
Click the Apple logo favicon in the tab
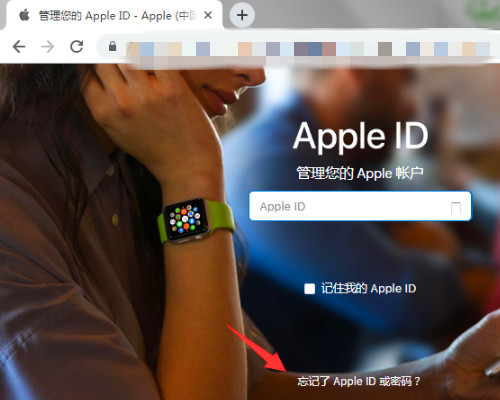(24, 15)
